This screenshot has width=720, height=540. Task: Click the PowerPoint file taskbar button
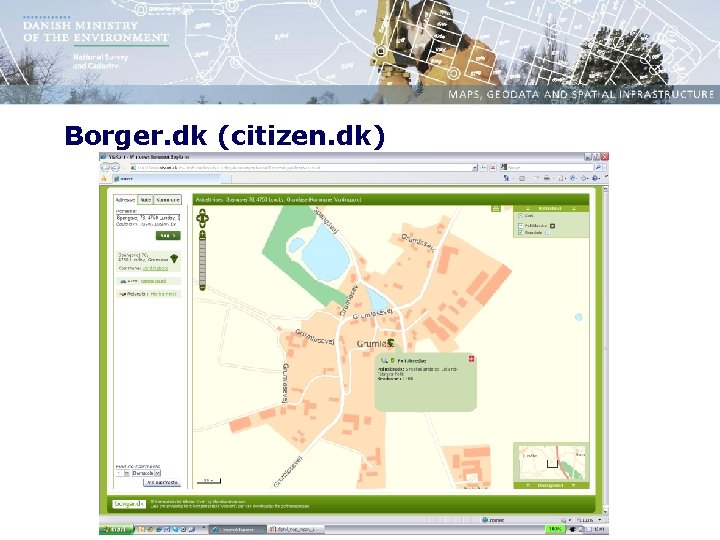[x=295, y=529]
